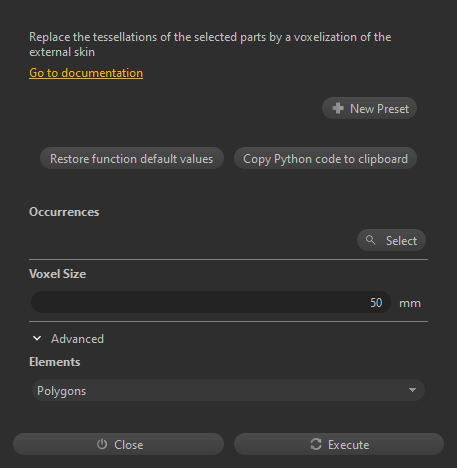Close the voxelization dialog
457x468 pixels.
[x=118, y=444]
